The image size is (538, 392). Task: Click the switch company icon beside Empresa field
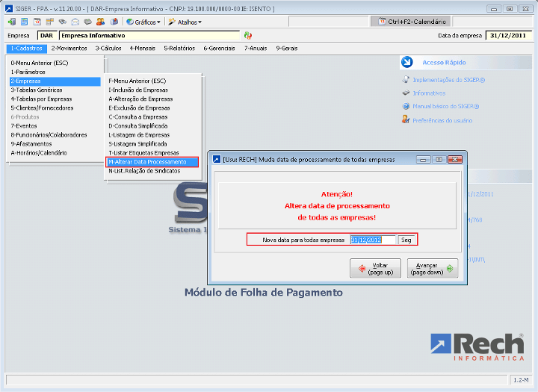tap(248, 35)
